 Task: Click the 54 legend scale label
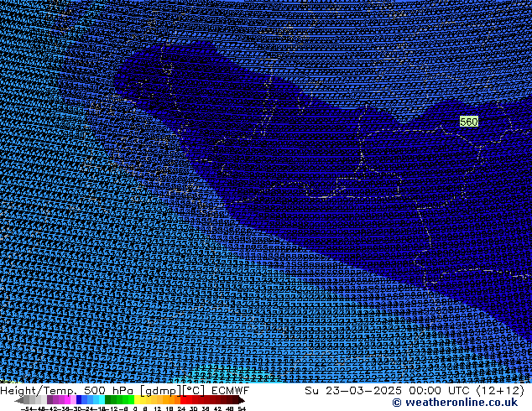click(x=242, y=408)
